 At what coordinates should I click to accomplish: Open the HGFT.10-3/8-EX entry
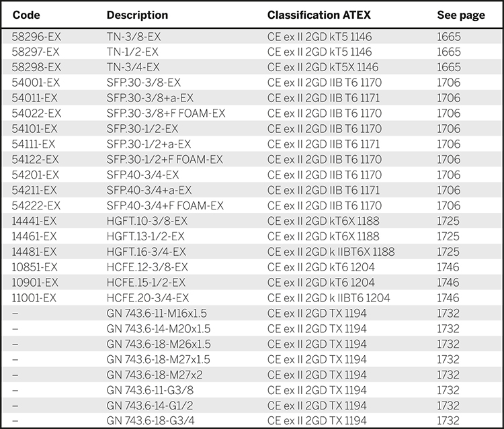[x=147, y=221]
